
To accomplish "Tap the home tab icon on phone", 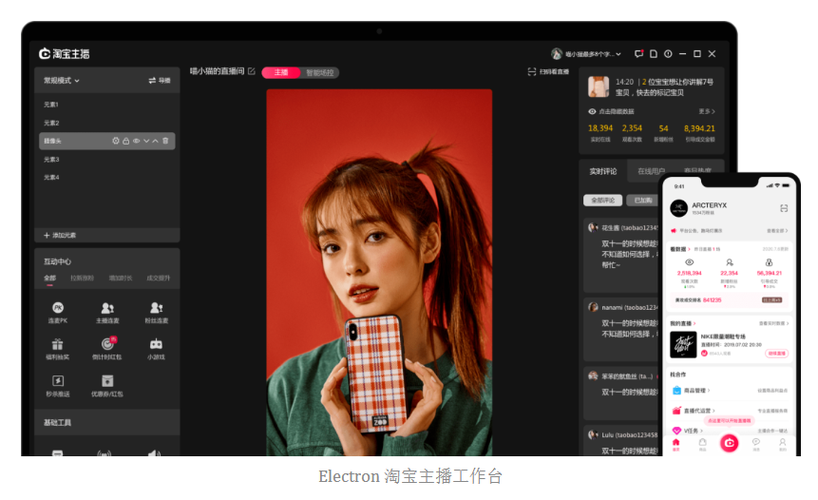I will click(x=676, y=444).
